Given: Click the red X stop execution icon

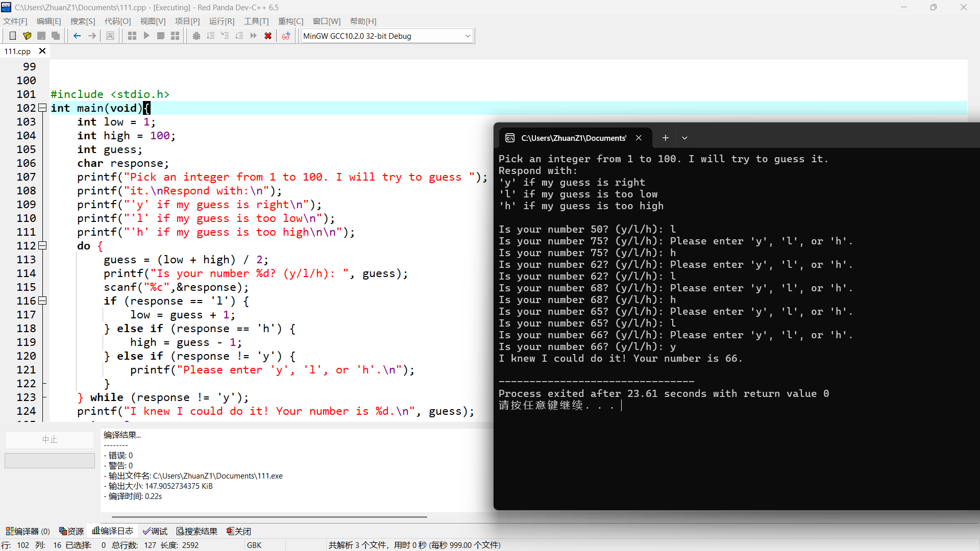Looking at the screenshot, I should click(x=268, y=36).
